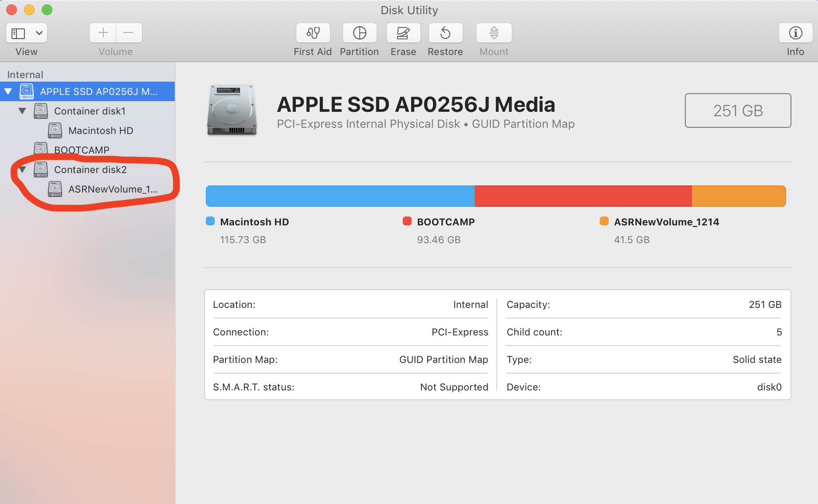This screenshot has width=818, height=504.
Task: Click the Disk Utility title bar
Action: 409,10
